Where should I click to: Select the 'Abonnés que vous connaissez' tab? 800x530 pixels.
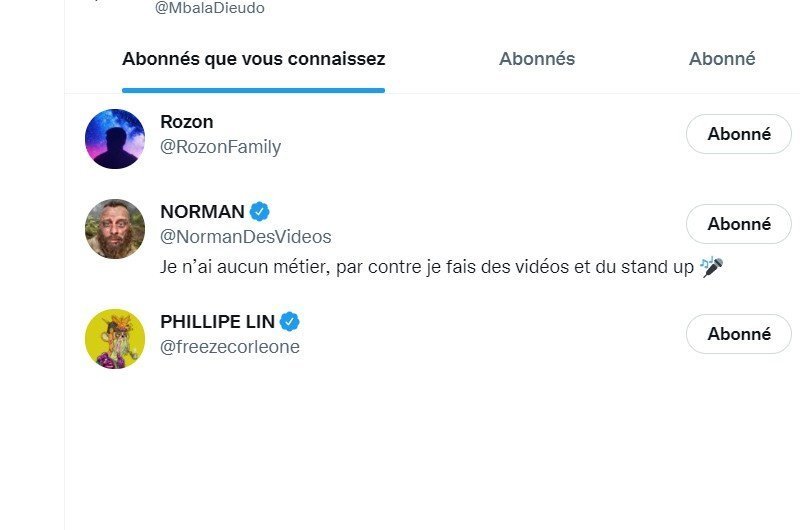click(x=253, y=59)
